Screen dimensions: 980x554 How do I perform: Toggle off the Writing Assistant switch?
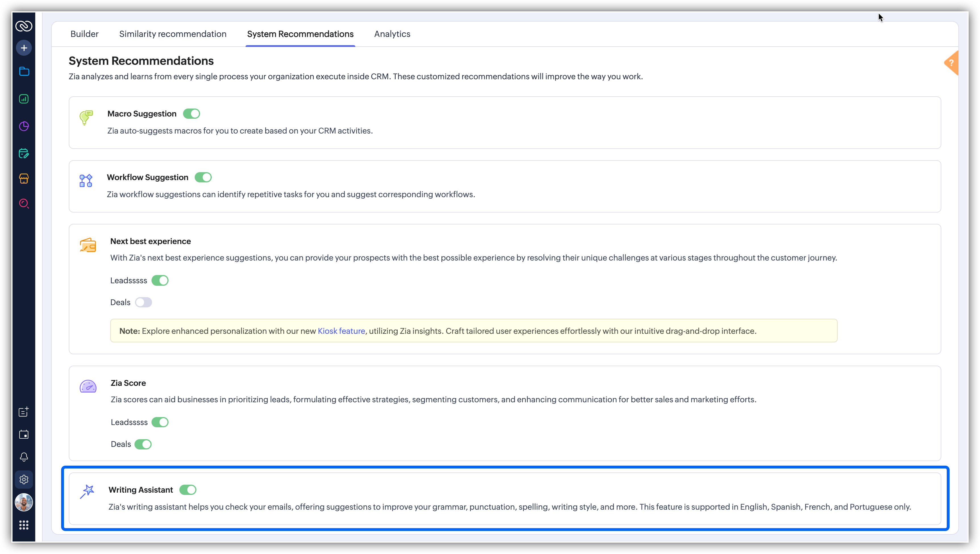pos(188,490)
